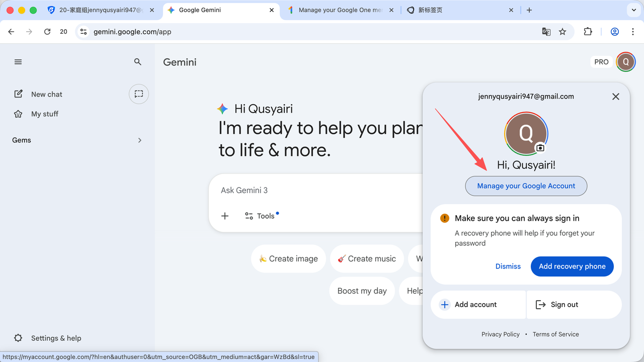This screenshot has height=362, width=644.
Task: Select New chat in the sidebar
Action: (x=46, y=94)
